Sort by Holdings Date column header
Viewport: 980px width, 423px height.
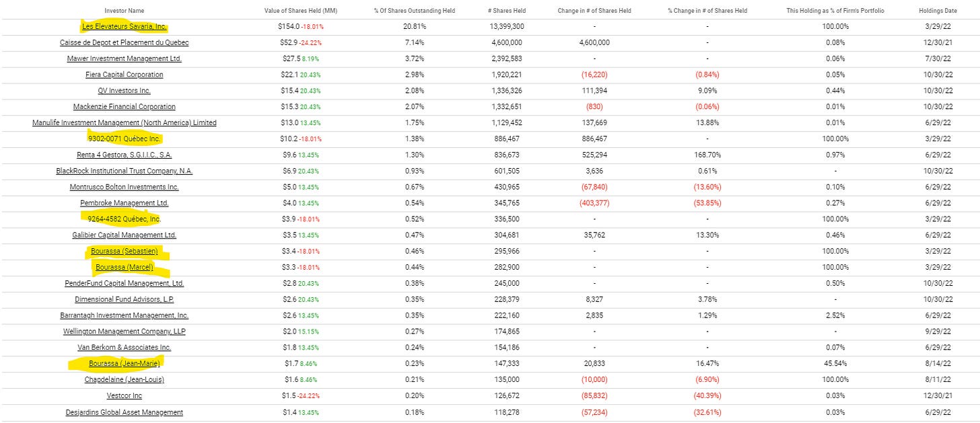click(x=936, y=11)
